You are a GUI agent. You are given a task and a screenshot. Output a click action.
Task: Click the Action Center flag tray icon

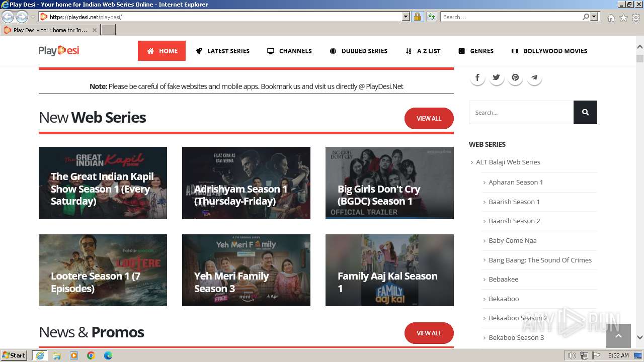(596, 355)
